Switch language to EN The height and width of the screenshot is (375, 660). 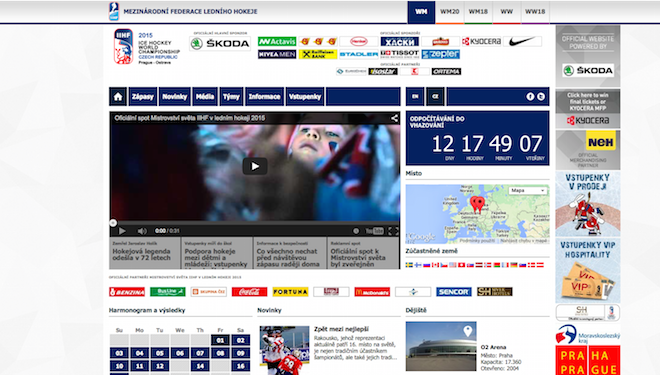415,96
